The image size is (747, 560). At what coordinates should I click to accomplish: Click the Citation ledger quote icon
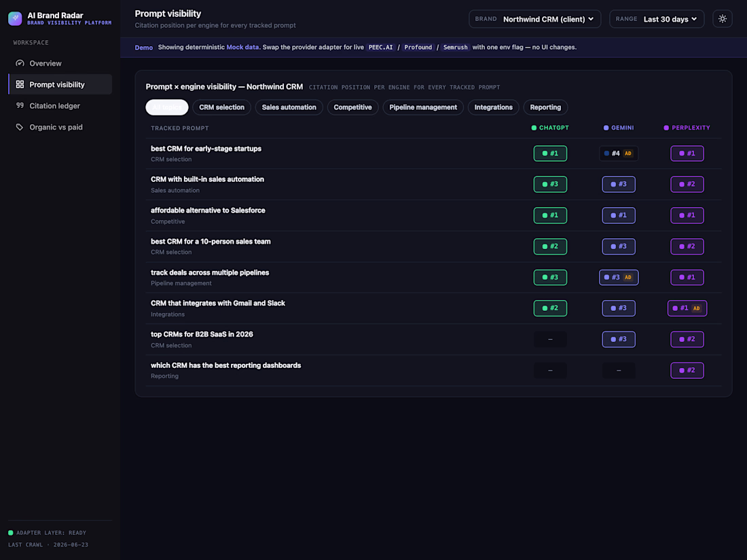(20, 105)
